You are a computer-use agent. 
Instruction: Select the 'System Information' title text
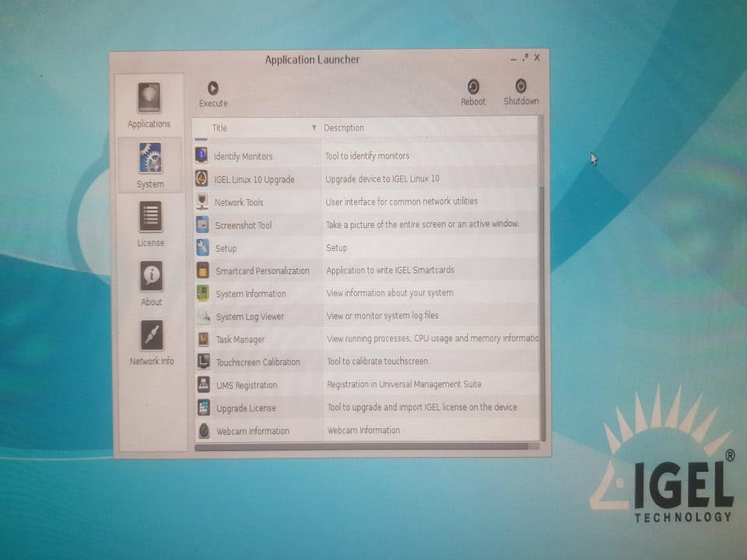point(251,294)
